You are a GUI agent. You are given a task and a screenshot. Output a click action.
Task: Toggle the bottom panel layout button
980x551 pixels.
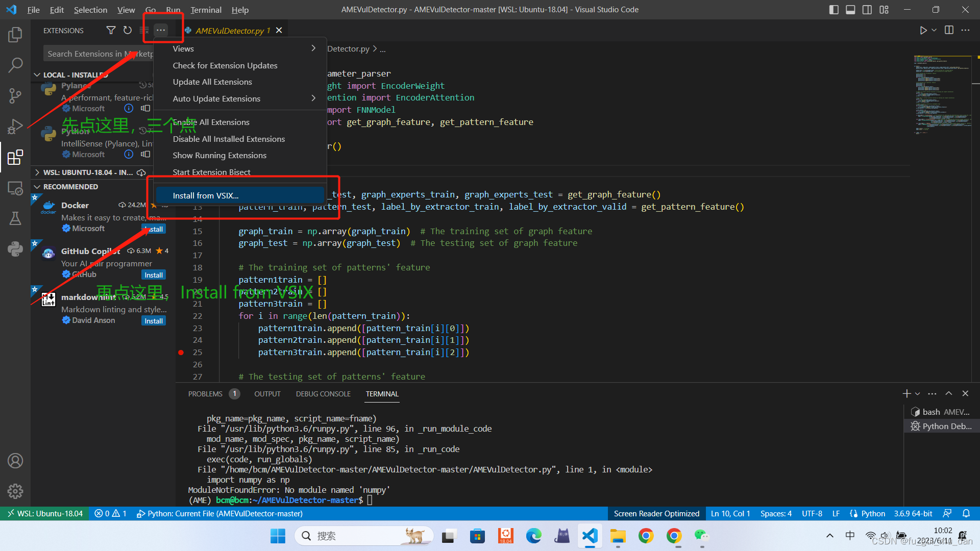click(x=850, y=10)
